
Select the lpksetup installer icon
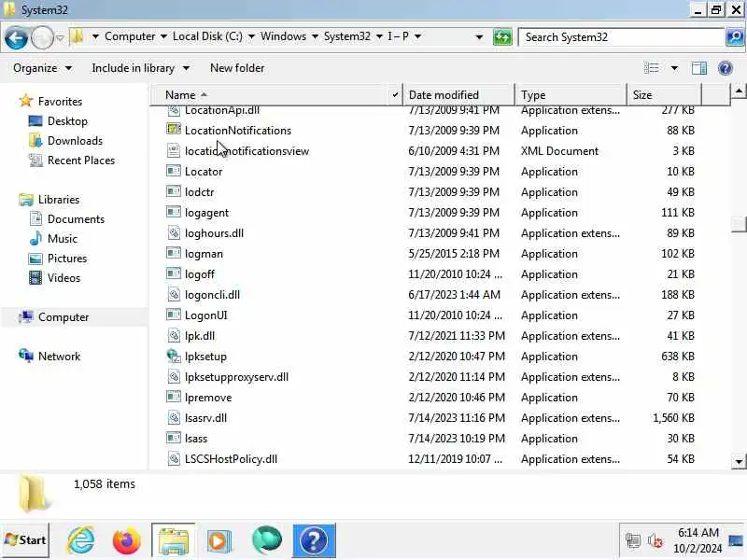[x=174, y=356]
